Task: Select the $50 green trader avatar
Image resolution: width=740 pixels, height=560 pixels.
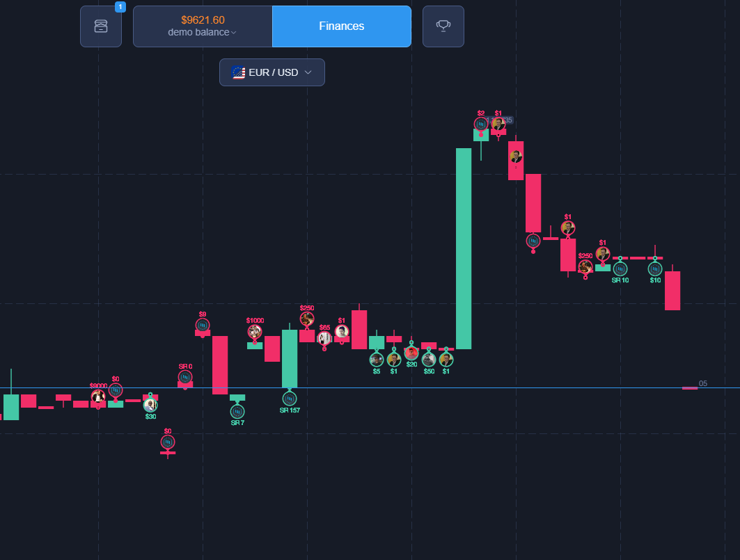Action: pyautogui.click(x=429, y=359)
